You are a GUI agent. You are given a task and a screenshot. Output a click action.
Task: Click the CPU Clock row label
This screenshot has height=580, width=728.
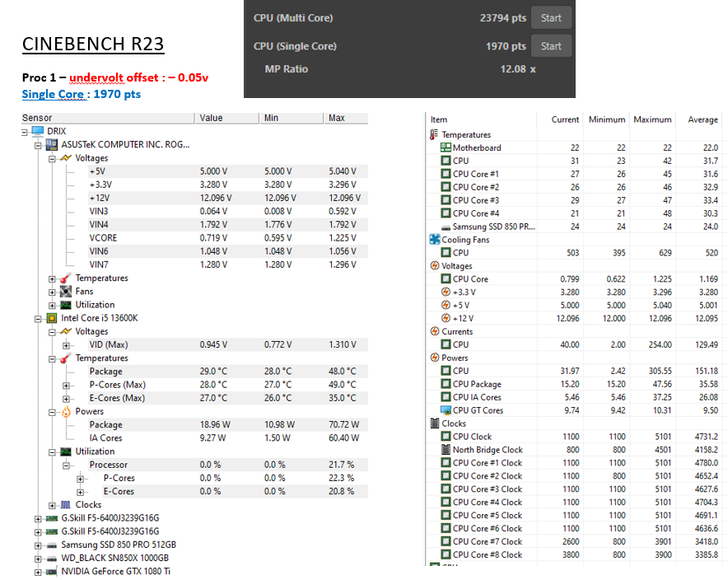point(472,437)
